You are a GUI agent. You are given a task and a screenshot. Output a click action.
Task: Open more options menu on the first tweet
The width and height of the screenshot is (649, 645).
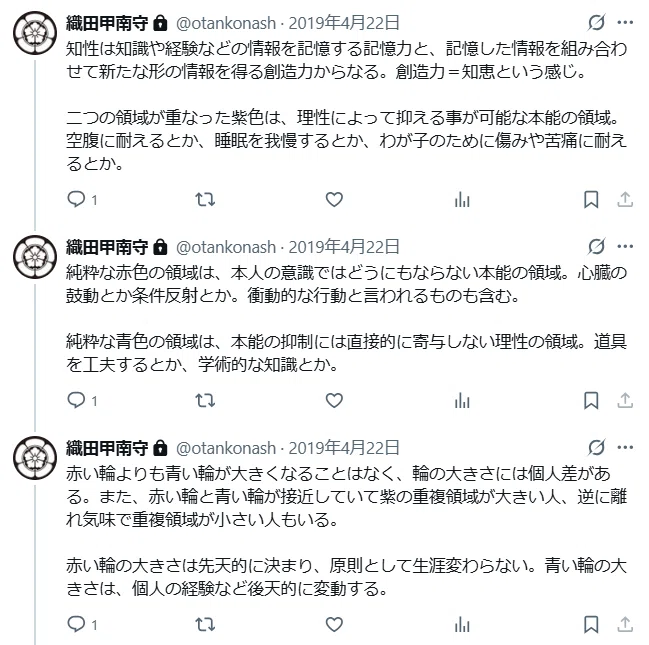[625, 23]
